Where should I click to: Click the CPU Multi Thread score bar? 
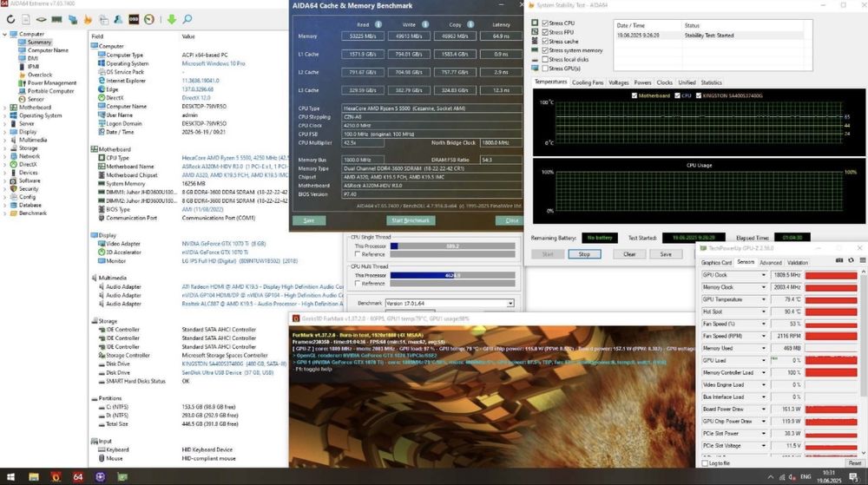(452, 275)
